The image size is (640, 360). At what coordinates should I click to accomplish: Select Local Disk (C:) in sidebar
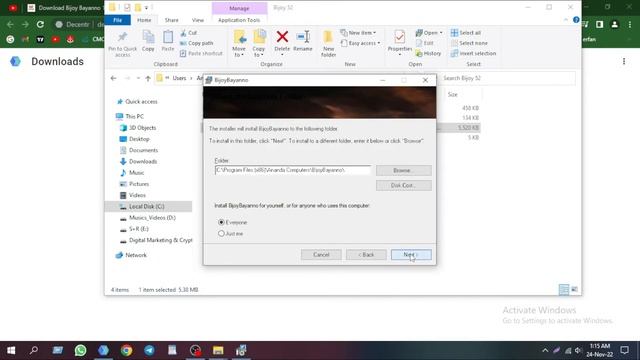coord(148,207)
